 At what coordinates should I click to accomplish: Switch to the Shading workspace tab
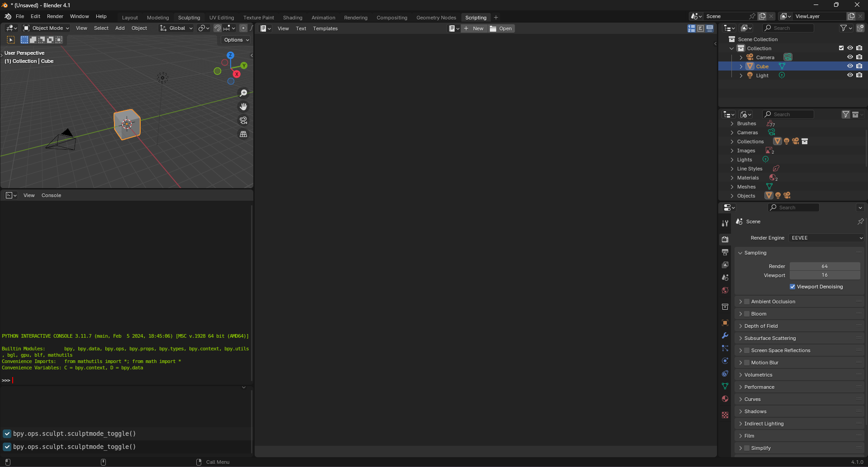pyautogui.click(x=293, y=17)
